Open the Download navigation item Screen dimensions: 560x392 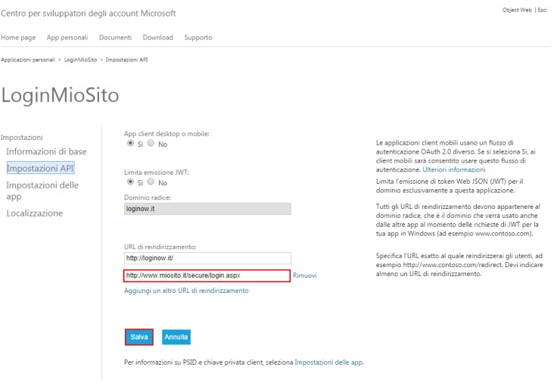coord(157,37)
